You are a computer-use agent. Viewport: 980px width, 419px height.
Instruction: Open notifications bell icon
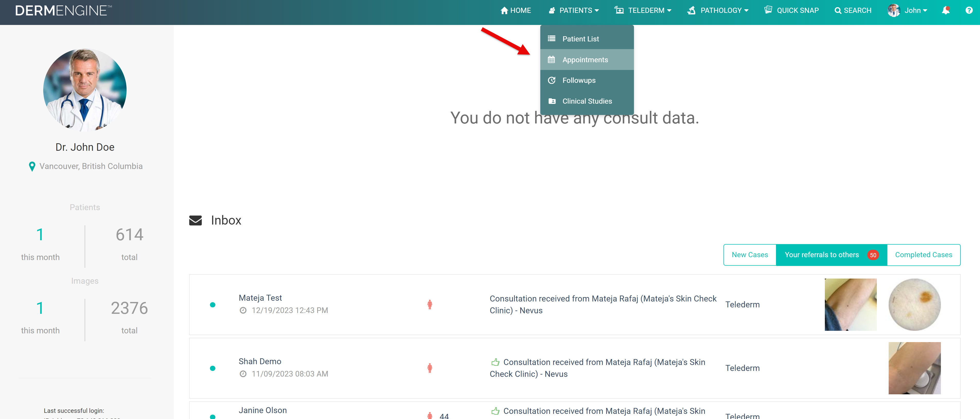tap(946, 10)
